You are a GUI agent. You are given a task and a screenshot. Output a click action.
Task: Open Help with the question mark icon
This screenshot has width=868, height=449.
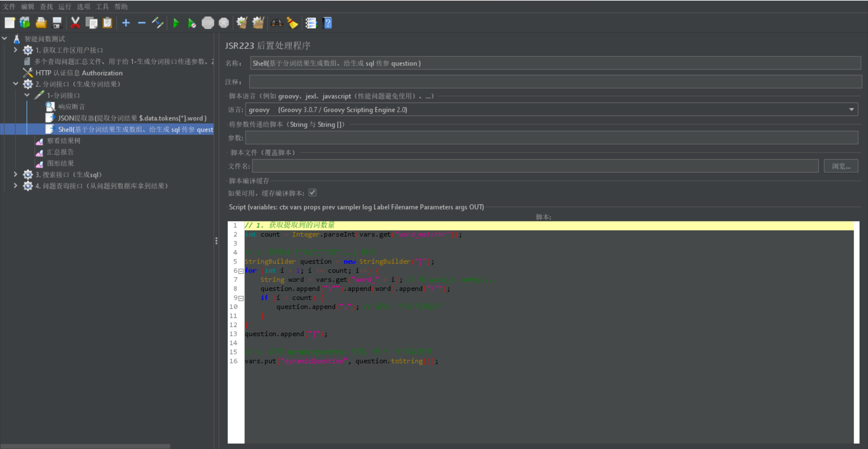coord(327,23)
